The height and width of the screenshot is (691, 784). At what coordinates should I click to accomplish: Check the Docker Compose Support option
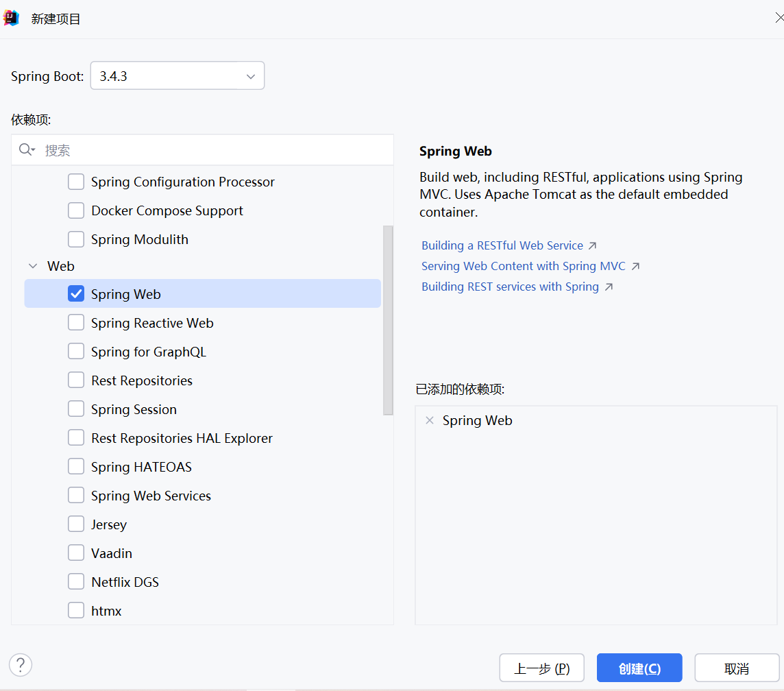[x=76, y=210]
